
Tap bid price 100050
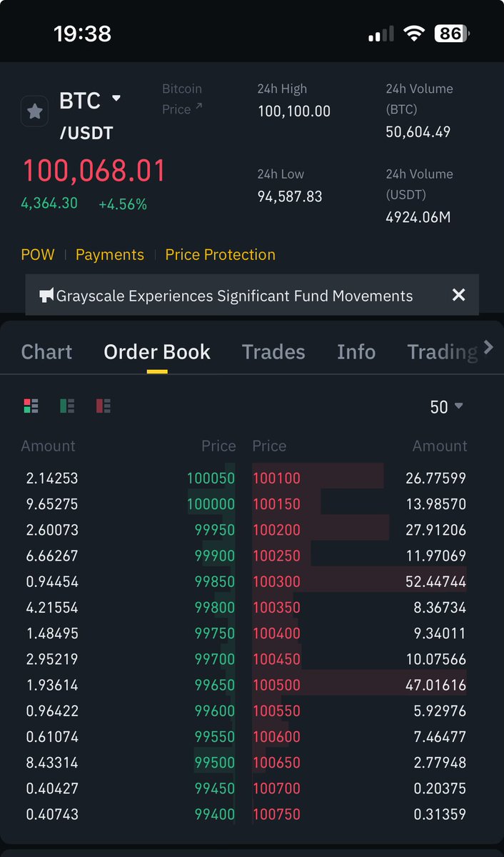point(211,478)
